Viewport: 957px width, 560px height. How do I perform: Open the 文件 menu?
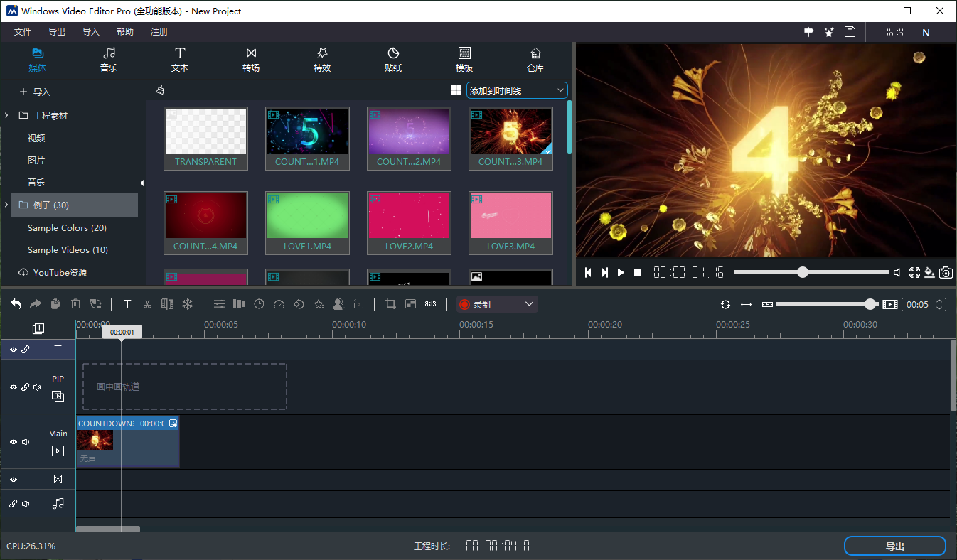[x=23, y=32]
